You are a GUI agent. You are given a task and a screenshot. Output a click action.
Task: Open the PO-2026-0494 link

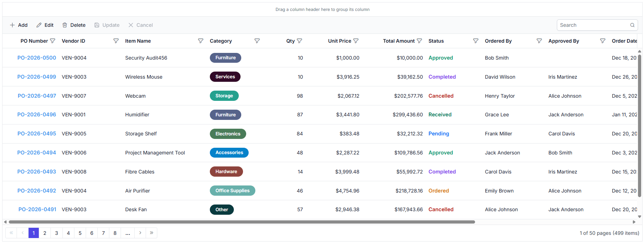coord(37,153)
